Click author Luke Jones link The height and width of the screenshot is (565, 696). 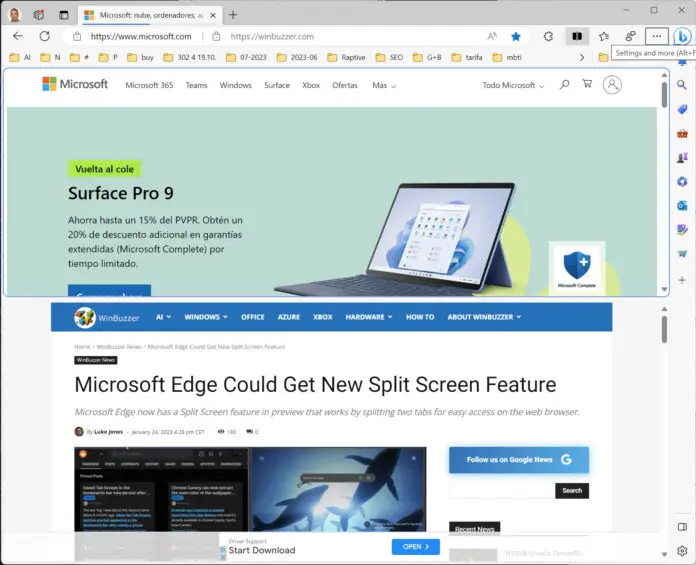[x=108, y=431]
